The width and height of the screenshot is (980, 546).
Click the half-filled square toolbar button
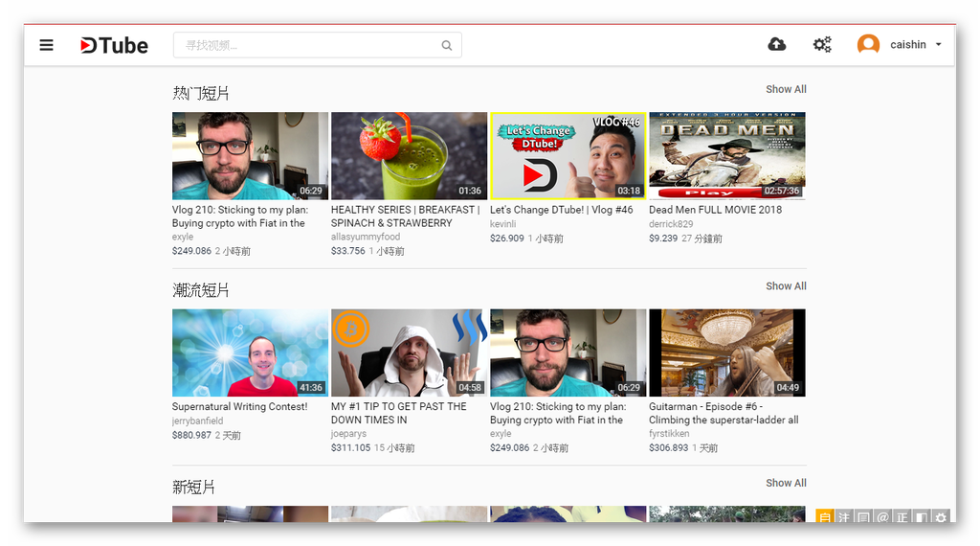click(x=922, y=516)
